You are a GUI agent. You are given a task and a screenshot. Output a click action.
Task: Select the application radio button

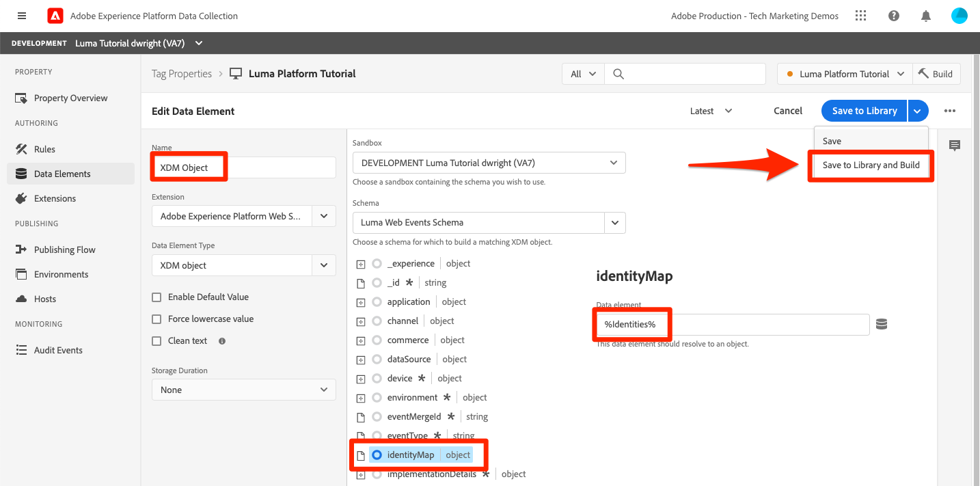[x=377, y=301]
